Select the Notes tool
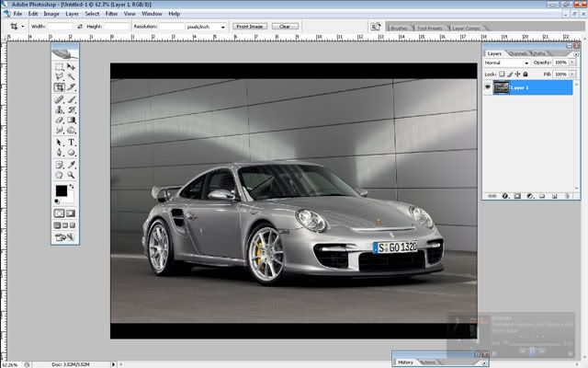 (x=59, y=165)
